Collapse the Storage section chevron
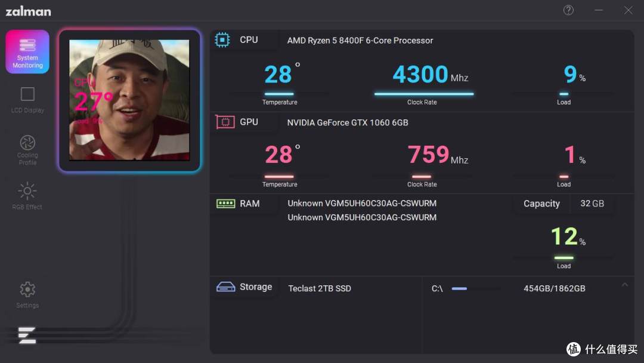This screenshot has height=363, width=644. (625, 284)
